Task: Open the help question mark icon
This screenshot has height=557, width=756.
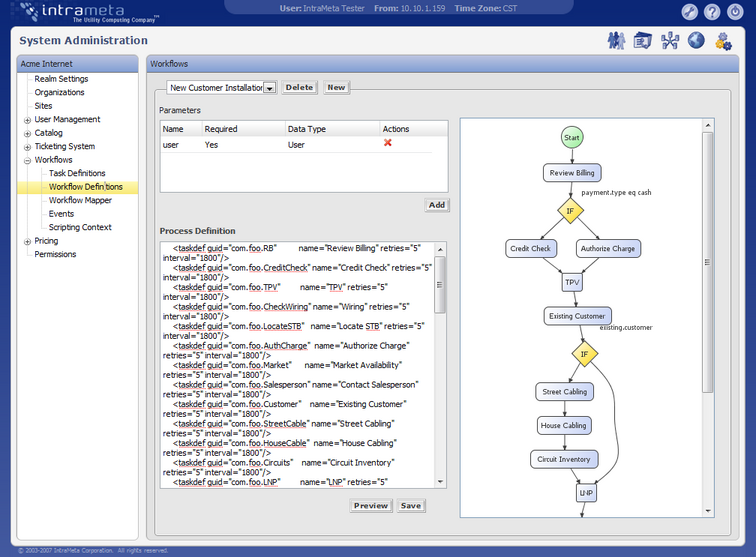Action: click(x=712, y=12)
